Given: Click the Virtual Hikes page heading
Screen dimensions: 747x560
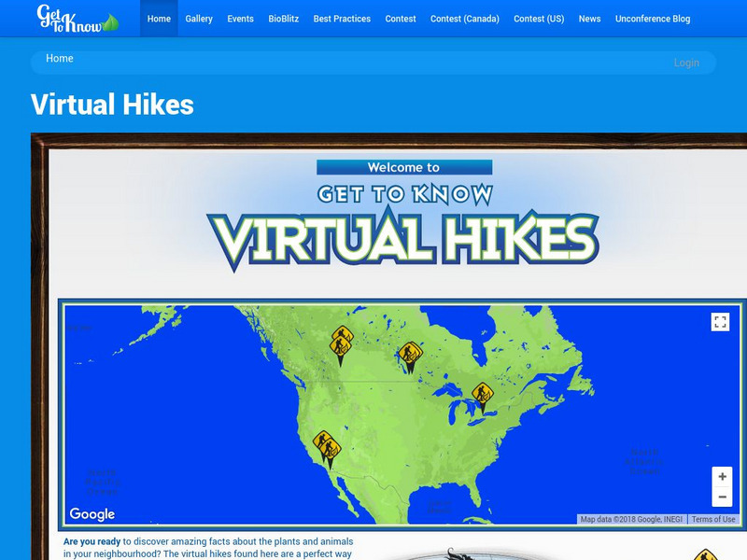Looking at the screenshot, I should click(112, 105).
